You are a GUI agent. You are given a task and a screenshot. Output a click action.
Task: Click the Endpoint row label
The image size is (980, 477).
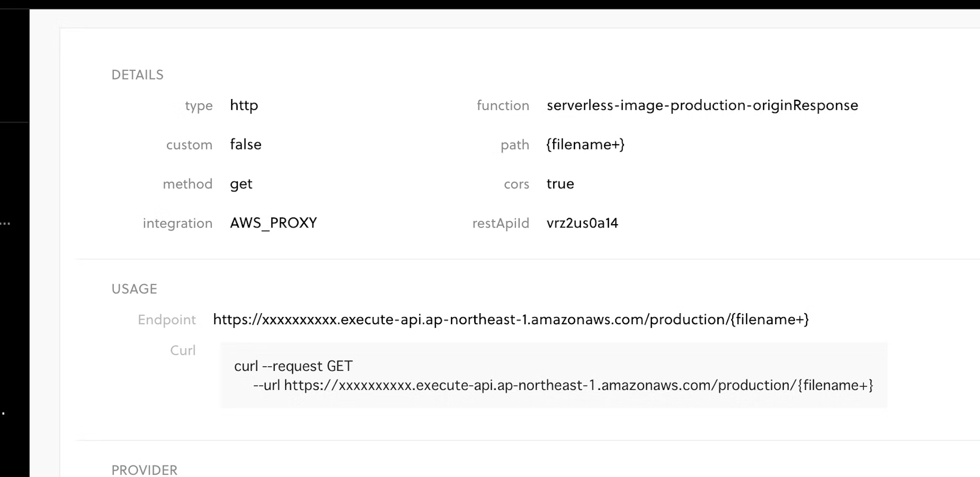[x=167, y=320]
